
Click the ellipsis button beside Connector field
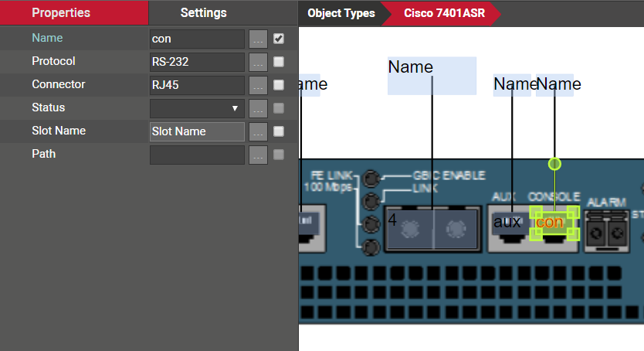(259, 85)
